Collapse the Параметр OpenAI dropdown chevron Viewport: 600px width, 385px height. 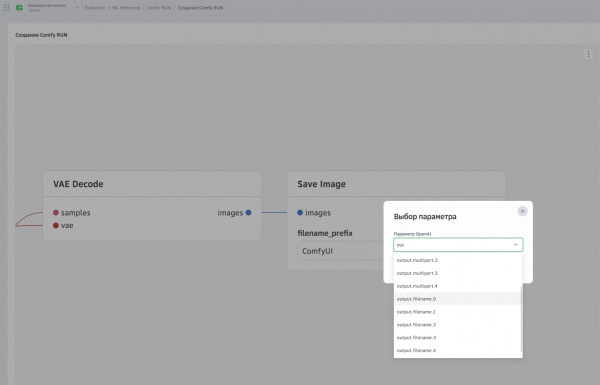click(515, 245)
